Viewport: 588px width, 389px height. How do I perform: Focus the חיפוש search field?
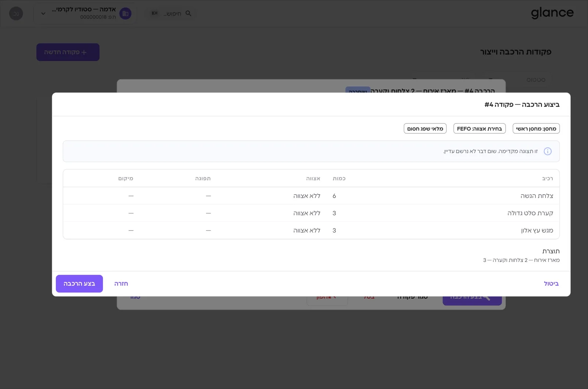172,14
